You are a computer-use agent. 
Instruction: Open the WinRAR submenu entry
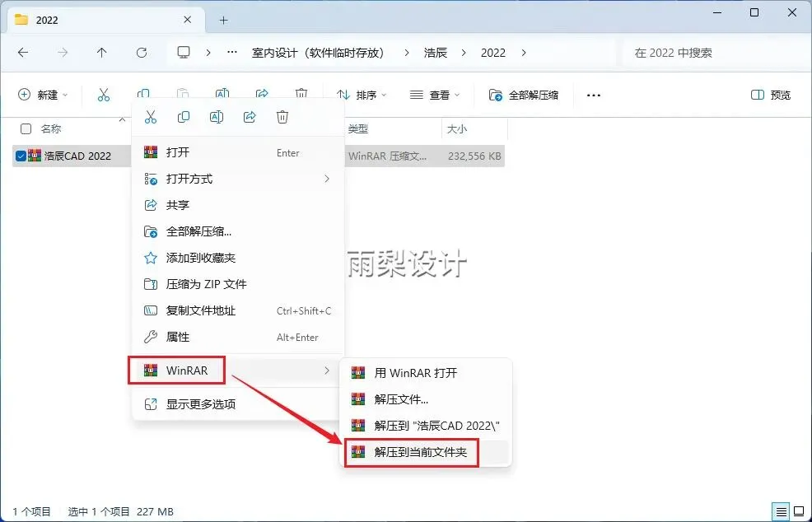[x=238, y=371]
